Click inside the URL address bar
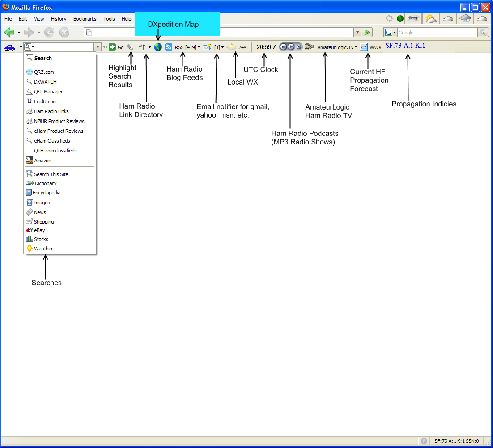 click(x=219, y=32)
